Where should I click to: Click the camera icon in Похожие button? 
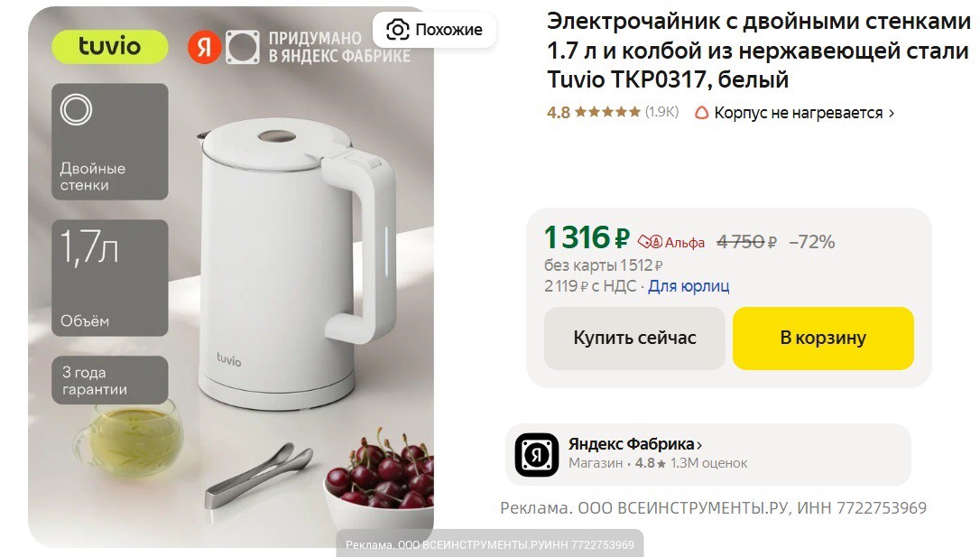(x=397, y=30)
